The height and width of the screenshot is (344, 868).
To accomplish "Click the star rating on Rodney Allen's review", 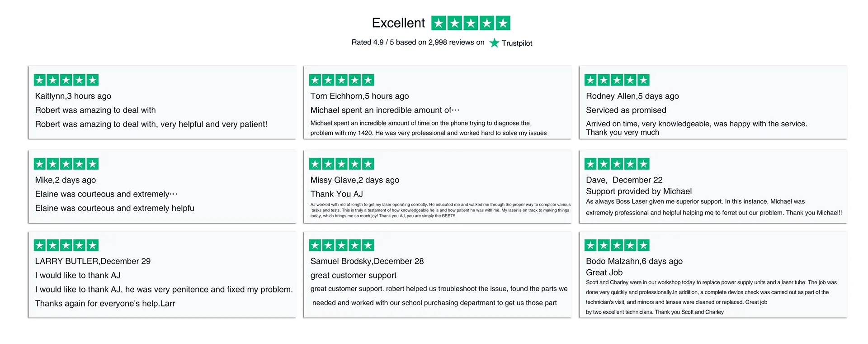I will click(x=617, y=80).
